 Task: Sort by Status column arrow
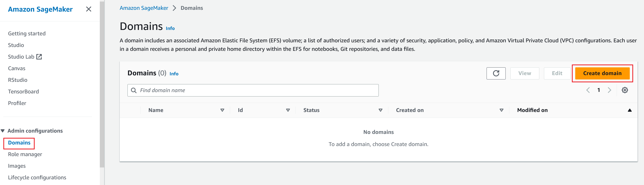pos(380,110)
